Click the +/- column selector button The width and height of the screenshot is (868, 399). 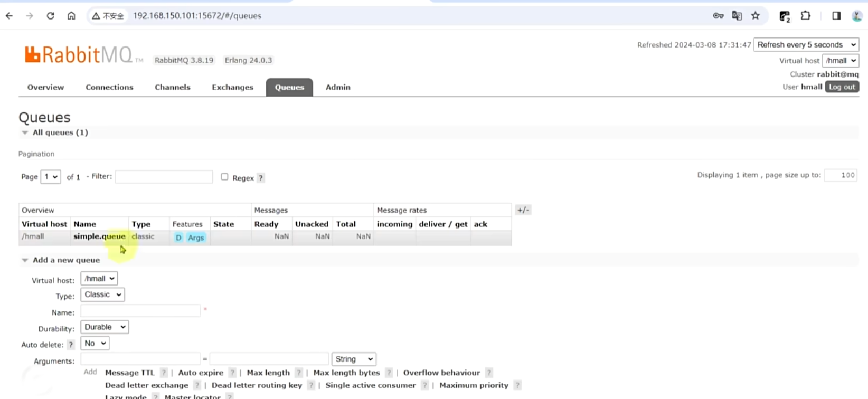[523, 210]
